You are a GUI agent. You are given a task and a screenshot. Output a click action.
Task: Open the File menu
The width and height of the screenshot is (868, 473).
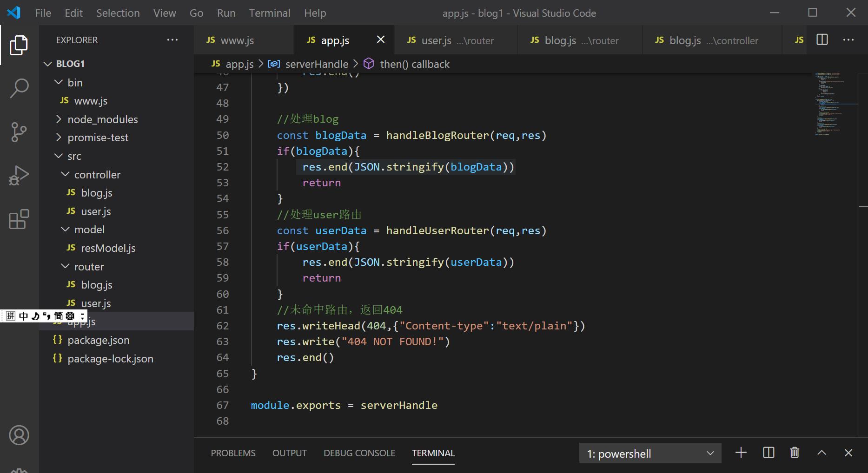point(43,13)
